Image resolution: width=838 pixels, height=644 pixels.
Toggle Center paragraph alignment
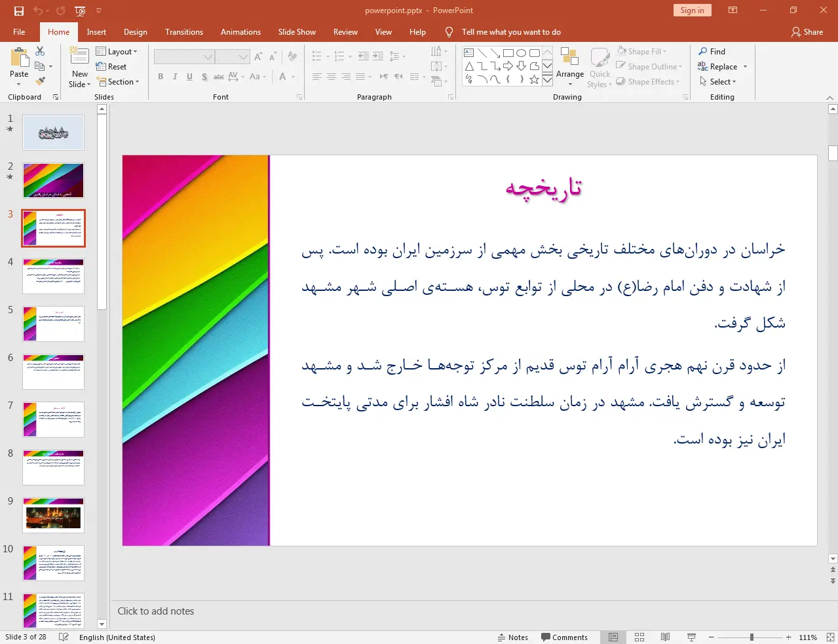tap(332, 77)
